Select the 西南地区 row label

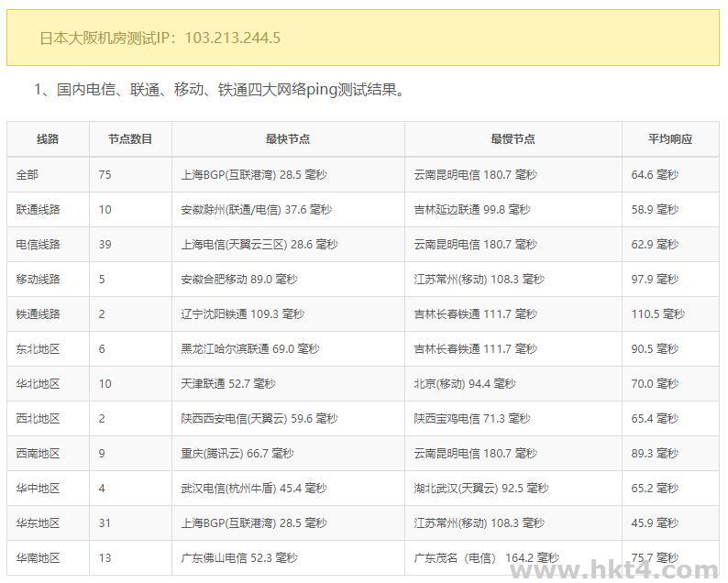tap(39, 453)
